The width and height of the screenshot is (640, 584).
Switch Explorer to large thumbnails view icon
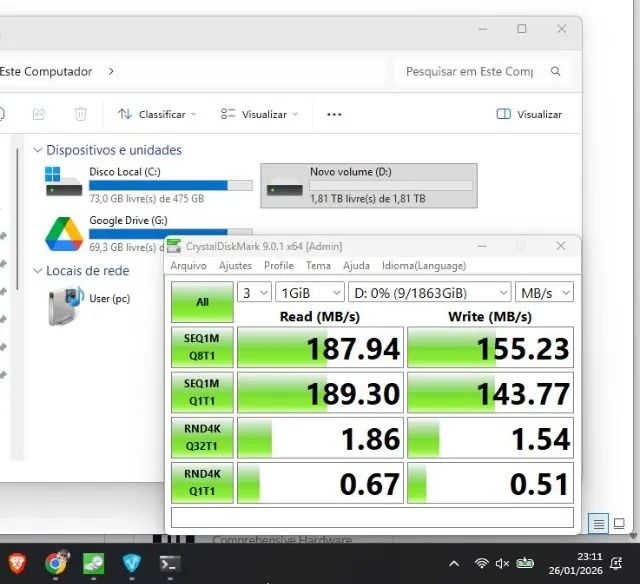[619, 523]
